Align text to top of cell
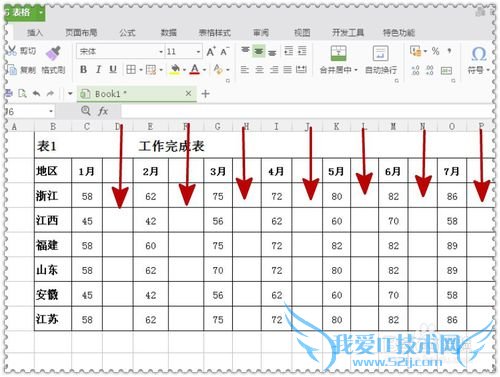Image resolution: width=500 pixels, height=377 pixels. pyautogui.click(x=245, y=51)
